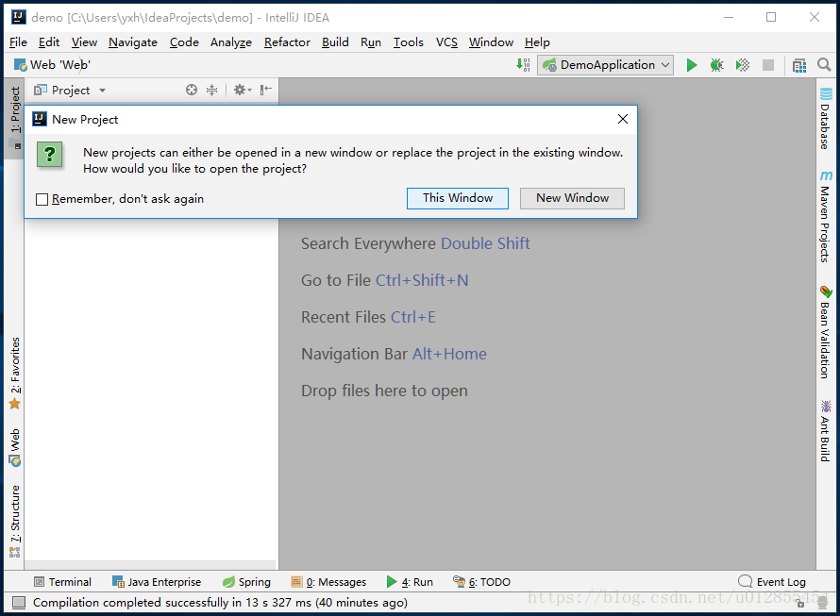Image resolution: width=840 pixels, height=616 pixels.
Task: Open the Java Enterprise tool window
Action: [157, 582]
